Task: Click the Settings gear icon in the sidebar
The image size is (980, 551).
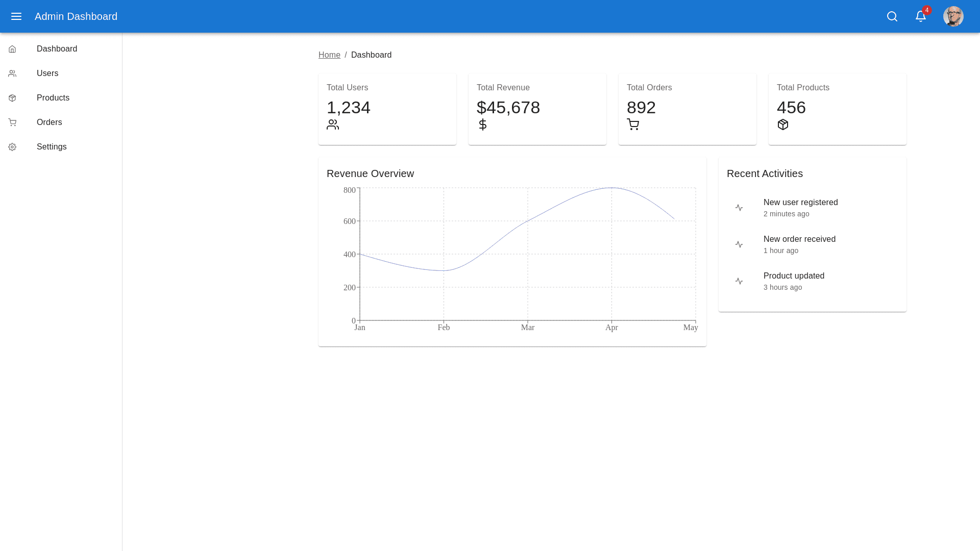Action: pyautogui.click(x=12, y=146)
